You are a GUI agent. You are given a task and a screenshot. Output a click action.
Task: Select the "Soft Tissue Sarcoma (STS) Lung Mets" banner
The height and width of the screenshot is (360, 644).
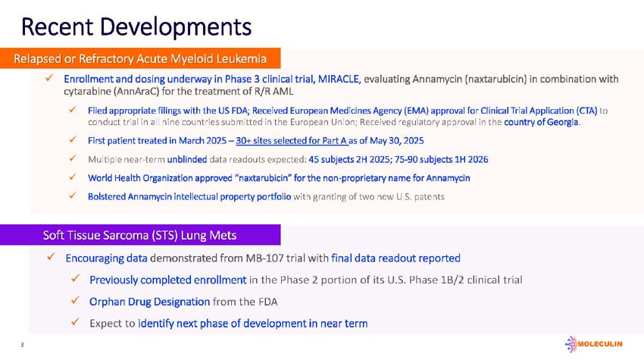[x=140, y=235]
